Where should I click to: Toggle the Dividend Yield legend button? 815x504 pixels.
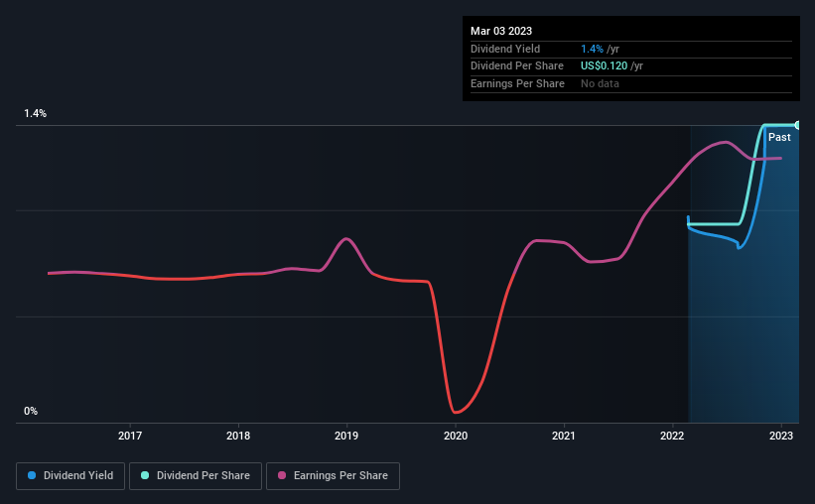pos(70,476)
